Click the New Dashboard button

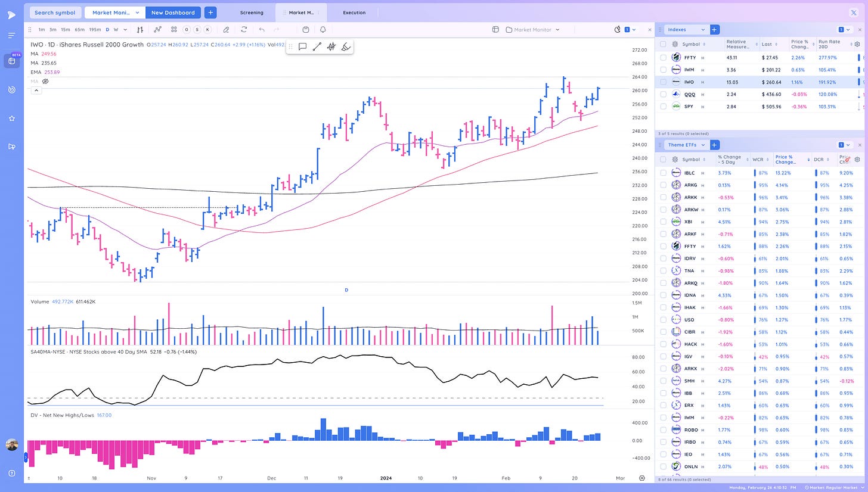click(173, 13)
